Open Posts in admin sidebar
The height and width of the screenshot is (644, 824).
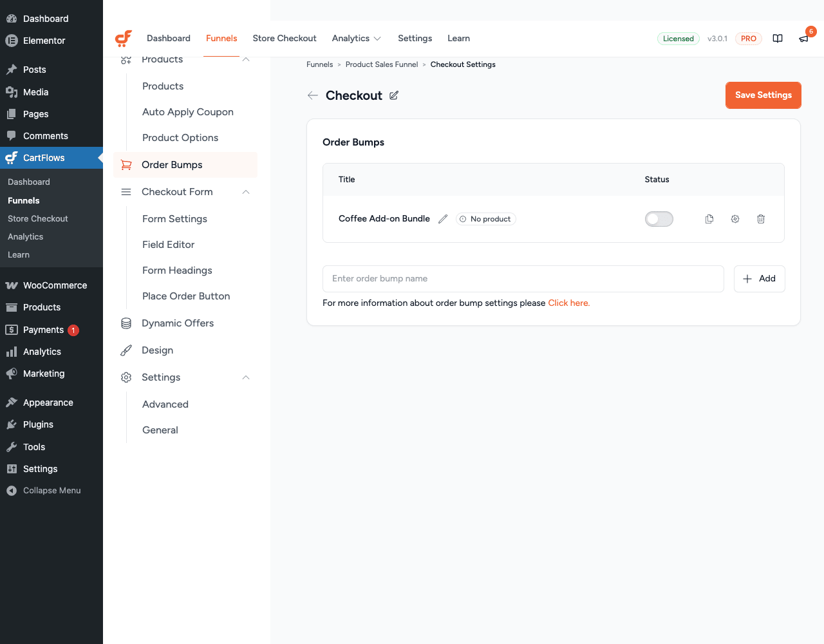coord(51,70)
